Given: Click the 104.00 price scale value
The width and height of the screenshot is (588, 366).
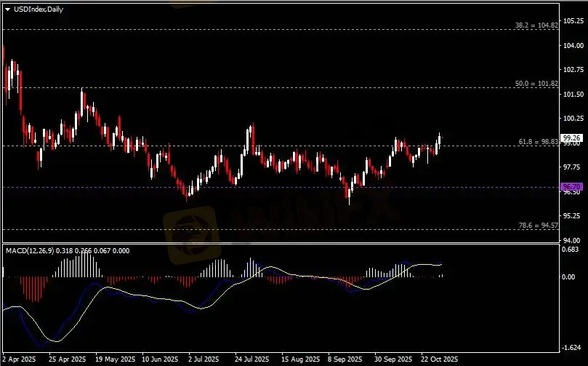Looking at the screenshot, I should [573, 45].
